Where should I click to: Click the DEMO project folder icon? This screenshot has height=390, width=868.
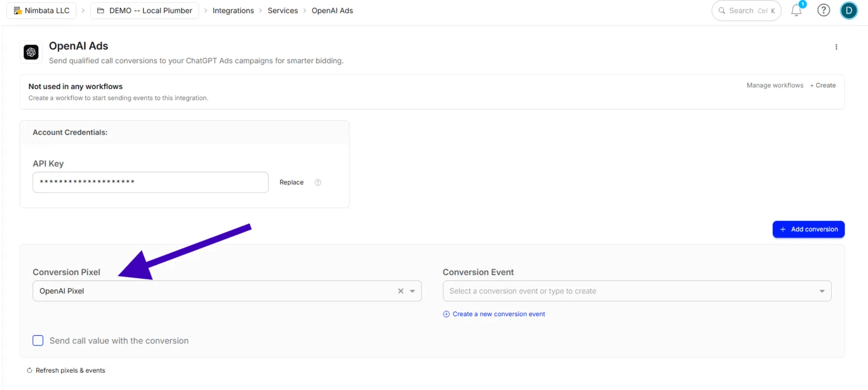100,10
